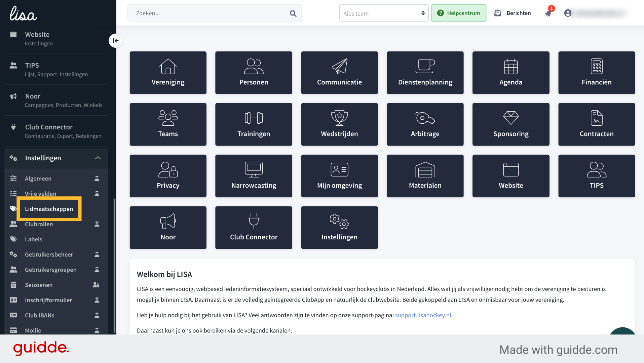The image size is (644, 363).
Task: Open the user account profile icon
Action: 567,13
